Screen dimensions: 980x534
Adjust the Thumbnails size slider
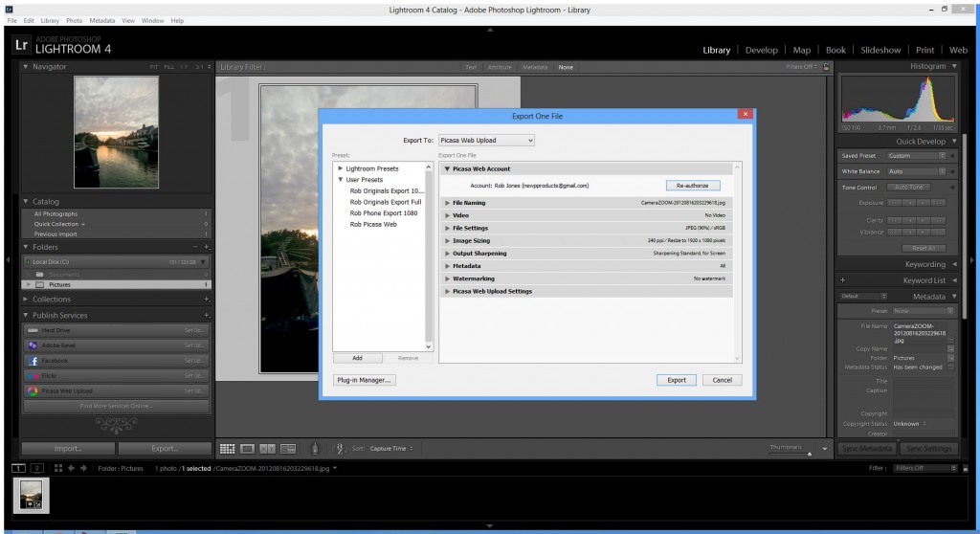(x=809, y=454)
